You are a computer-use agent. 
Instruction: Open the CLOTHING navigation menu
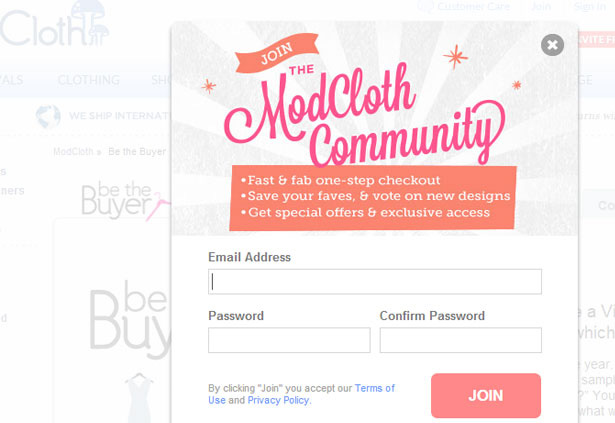(88, 80)
